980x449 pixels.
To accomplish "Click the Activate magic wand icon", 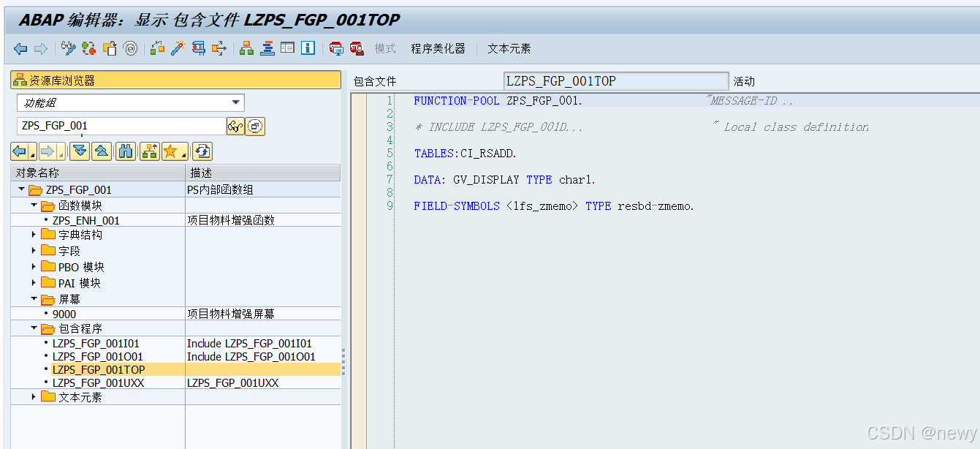I will pos(178,48).
